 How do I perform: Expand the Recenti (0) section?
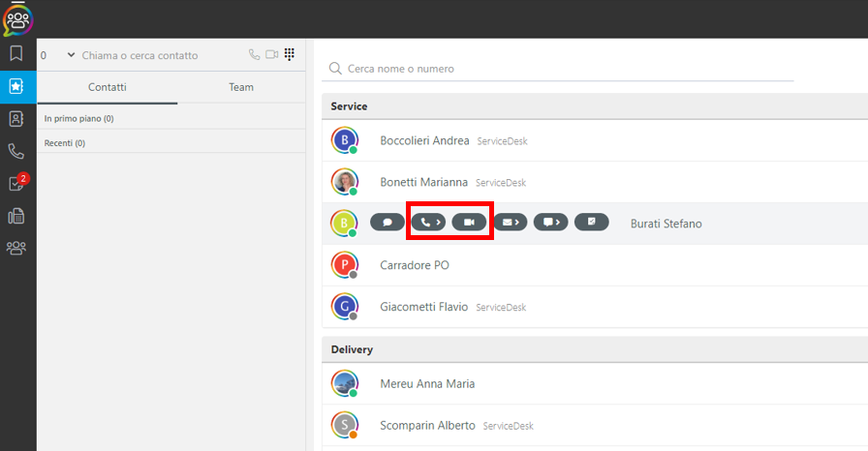coord(171,143)
